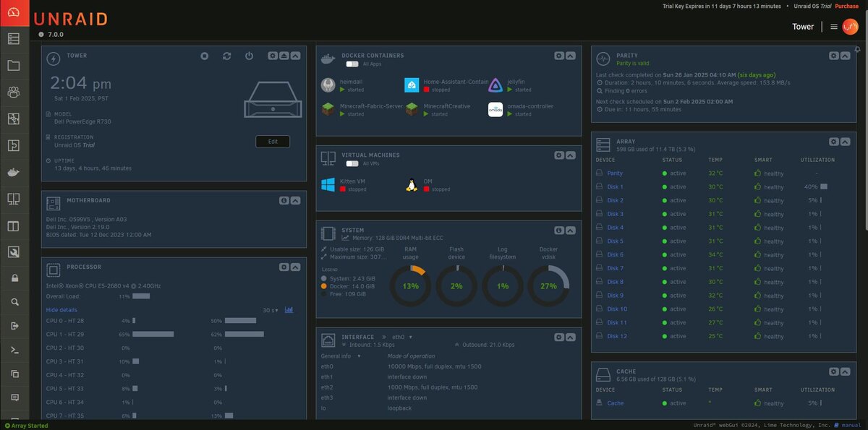The image size is (868, 430).
Task: Click the Tower power-off icon
Action: (249, 56)
